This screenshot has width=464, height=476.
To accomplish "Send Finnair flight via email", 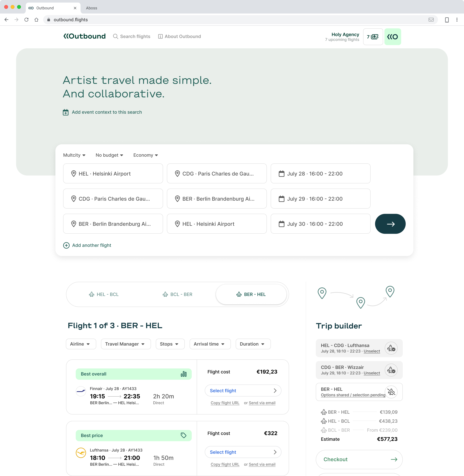I will [262, 403].
